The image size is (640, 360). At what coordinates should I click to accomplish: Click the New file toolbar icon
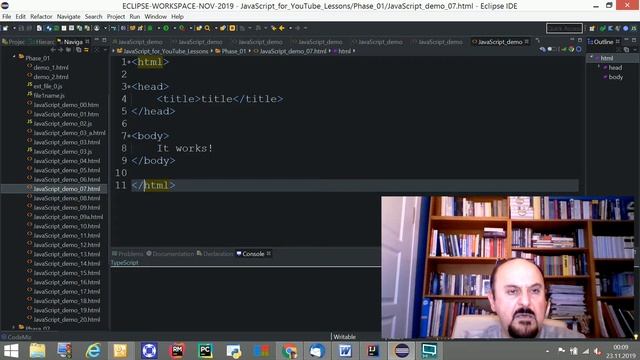6,28
